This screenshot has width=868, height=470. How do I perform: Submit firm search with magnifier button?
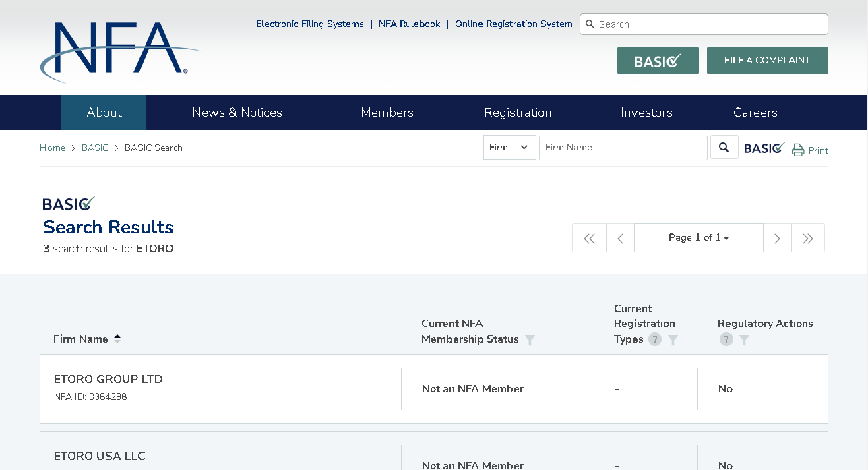pos(724,148)
